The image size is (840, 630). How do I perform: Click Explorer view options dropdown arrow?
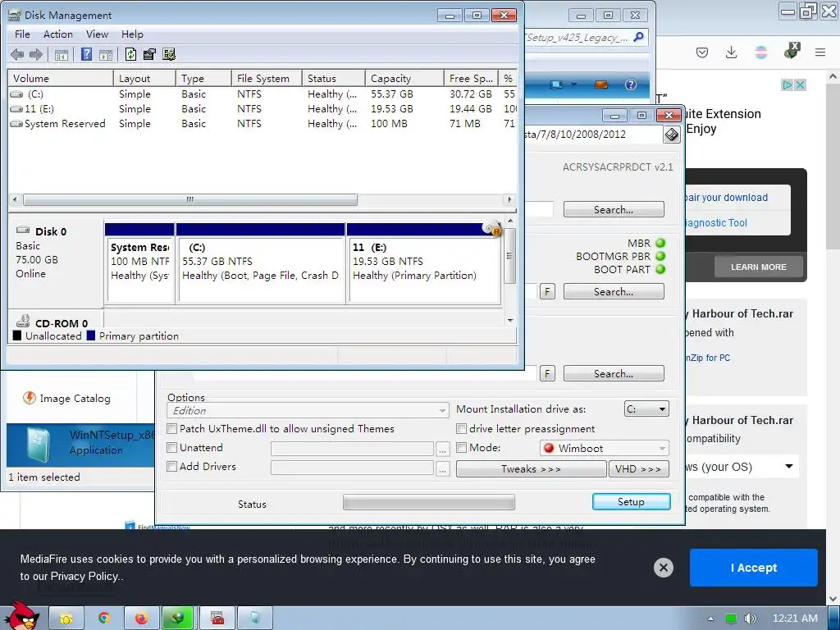pos(573,84)
